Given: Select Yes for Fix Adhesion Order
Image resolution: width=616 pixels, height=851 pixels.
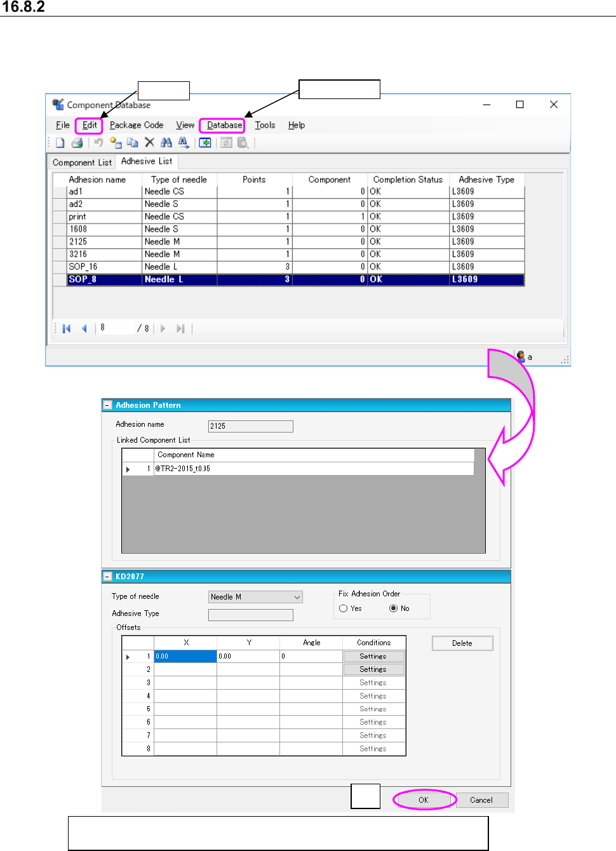Looking at the screenshot, I should pos(344,608).
